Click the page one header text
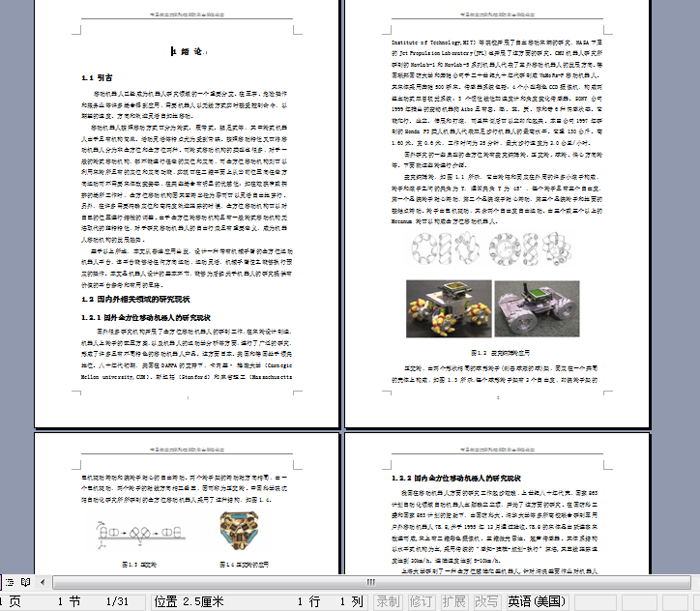This screenshot has width=700, height=611. coord(187,15)
